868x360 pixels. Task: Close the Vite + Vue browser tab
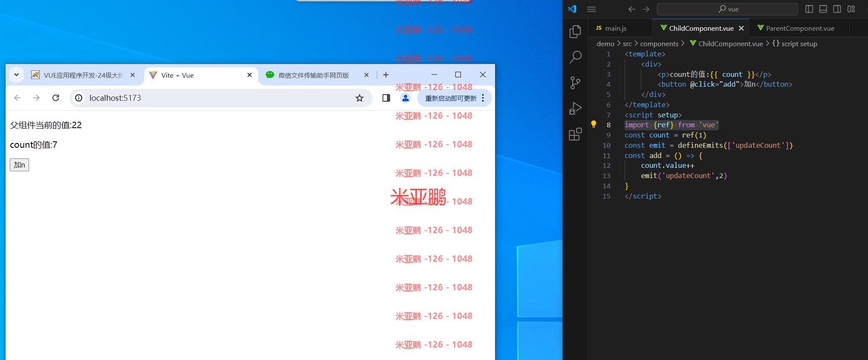click(x=249, y=75)
